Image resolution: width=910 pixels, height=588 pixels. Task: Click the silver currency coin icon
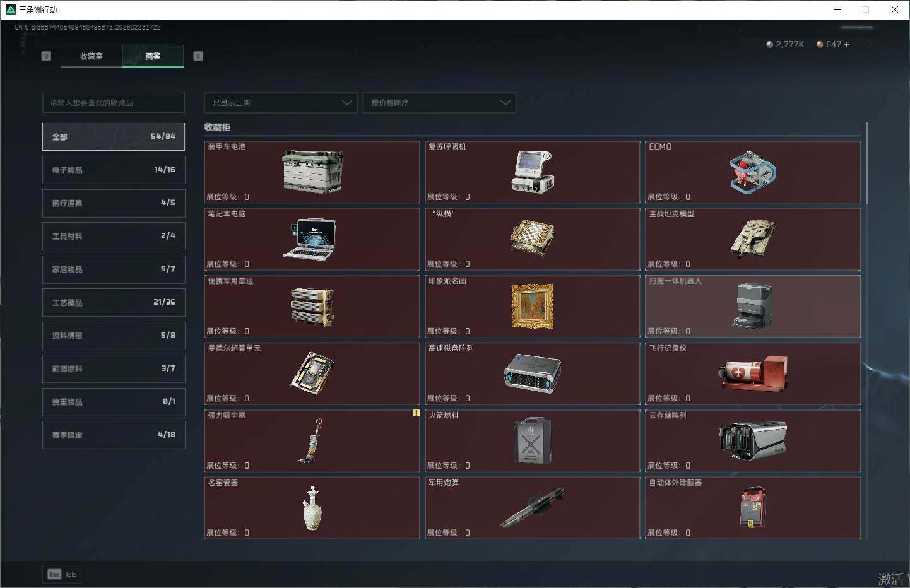[x=769, y=44]
